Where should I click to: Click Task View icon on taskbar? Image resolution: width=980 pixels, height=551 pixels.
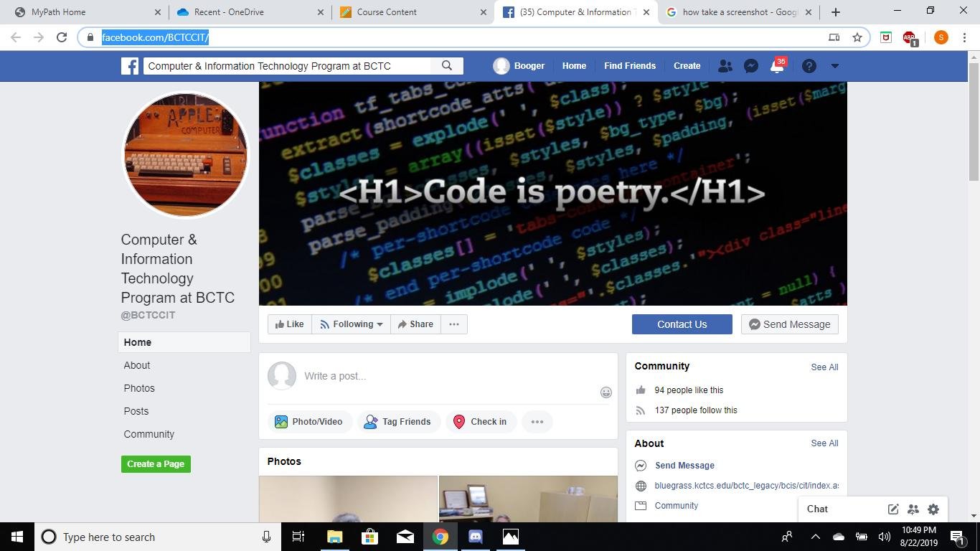tap(298, 537)
